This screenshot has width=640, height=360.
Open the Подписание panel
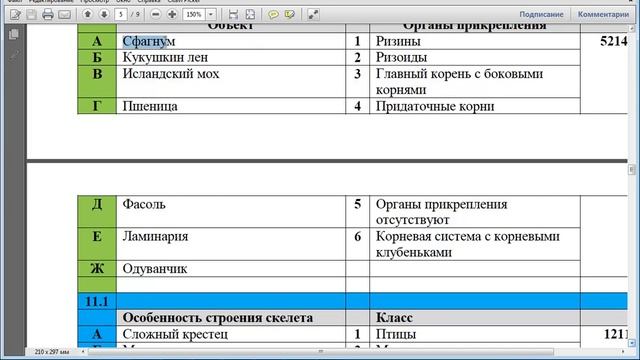tap(541, 14)
